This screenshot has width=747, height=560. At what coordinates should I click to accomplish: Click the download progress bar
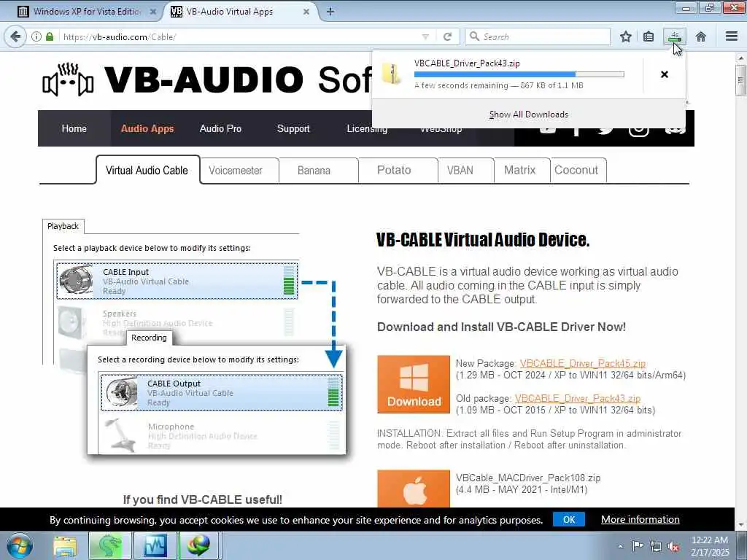tap(519, 74)
